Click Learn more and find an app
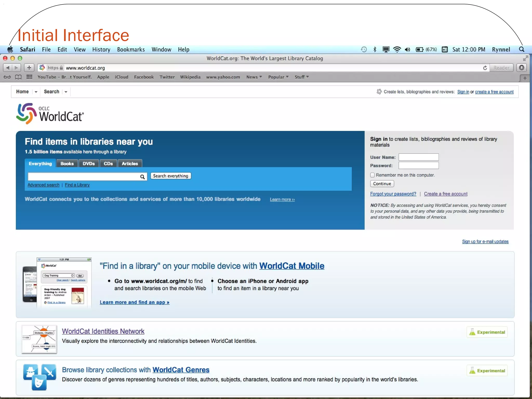Viewport: 532px width, 399px height. (x=135, y=302)
